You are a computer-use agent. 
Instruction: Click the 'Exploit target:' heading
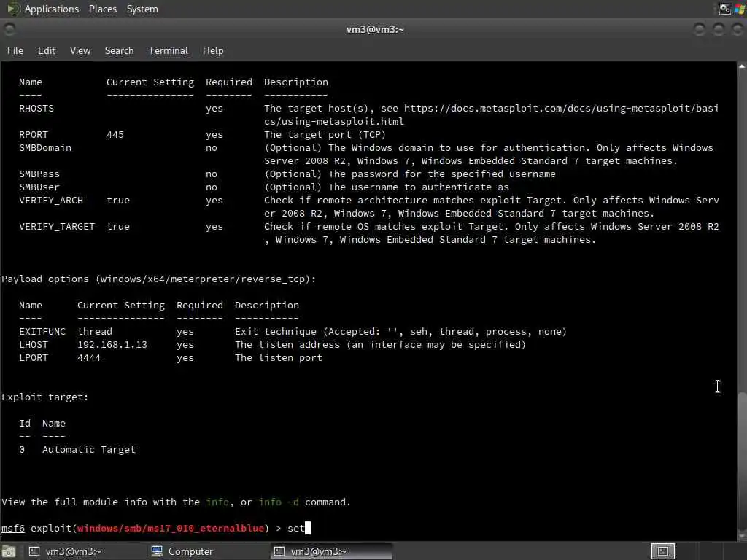point(44,397)
